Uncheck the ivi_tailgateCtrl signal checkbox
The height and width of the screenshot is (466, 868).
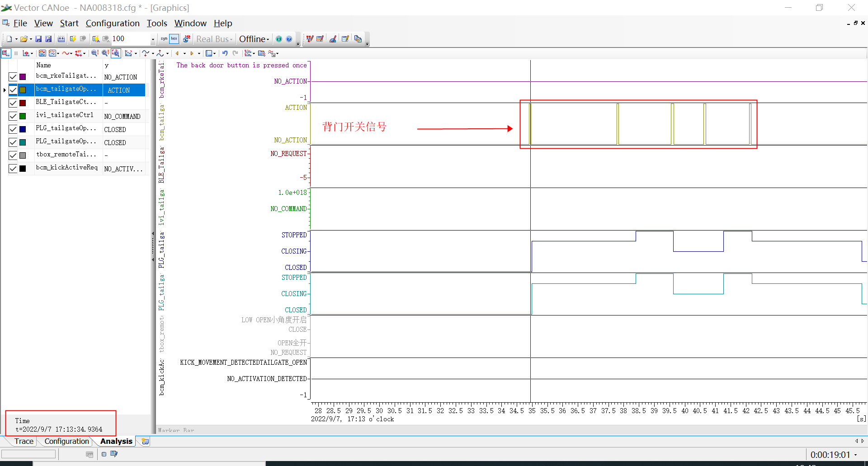click(x=13, y=116)
